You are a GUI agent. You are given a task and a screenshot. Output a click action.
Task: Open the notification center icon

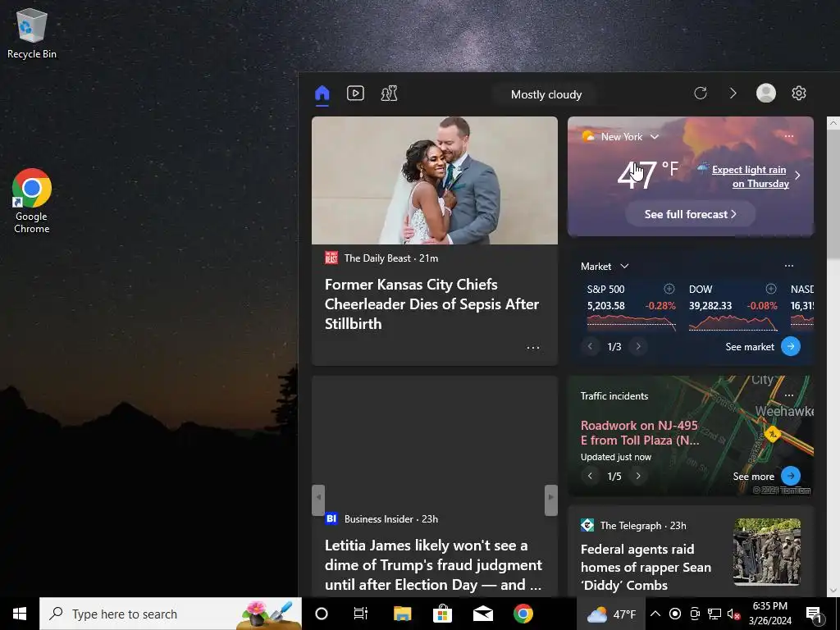click(x=815, y=614)
